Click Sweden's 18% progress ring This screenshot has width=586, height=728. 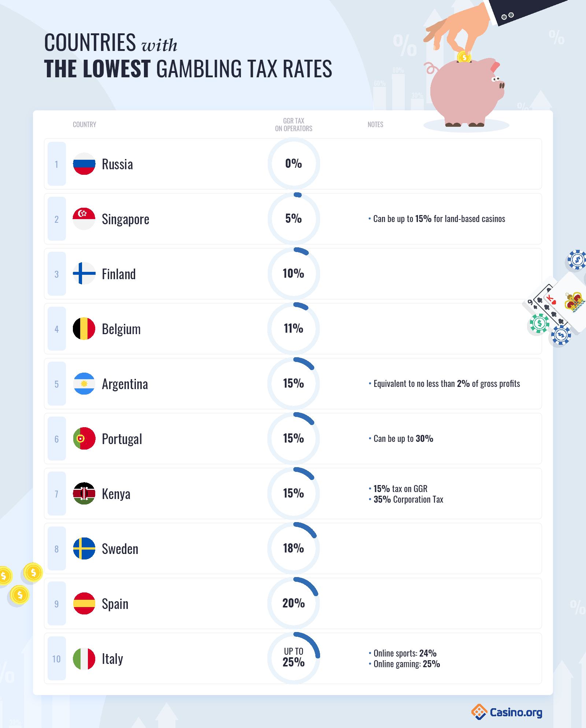coord(294,548)
